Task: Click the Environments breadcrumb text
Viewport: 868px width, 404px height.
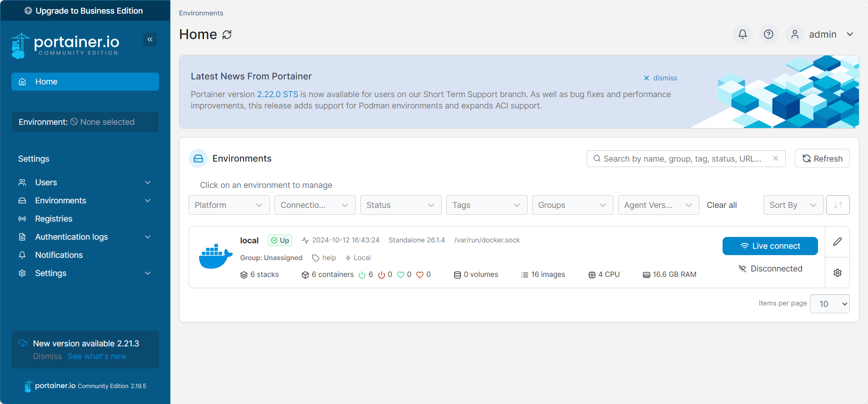Action: pos(201,13)
